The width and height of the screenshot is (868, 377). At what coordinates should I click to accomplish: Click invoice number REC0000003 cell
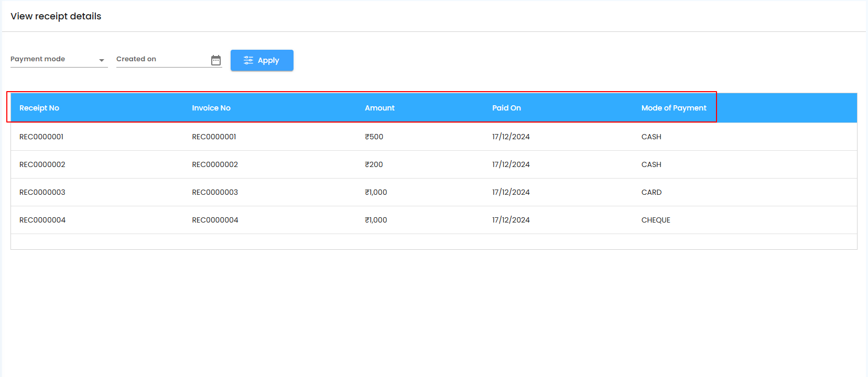click(215, 192)
